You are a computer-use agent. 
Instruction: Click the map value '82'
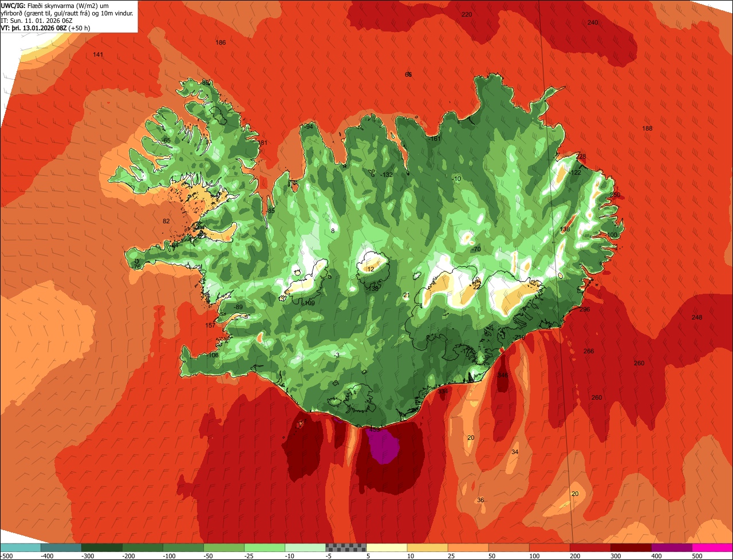[x=166, y=221]
